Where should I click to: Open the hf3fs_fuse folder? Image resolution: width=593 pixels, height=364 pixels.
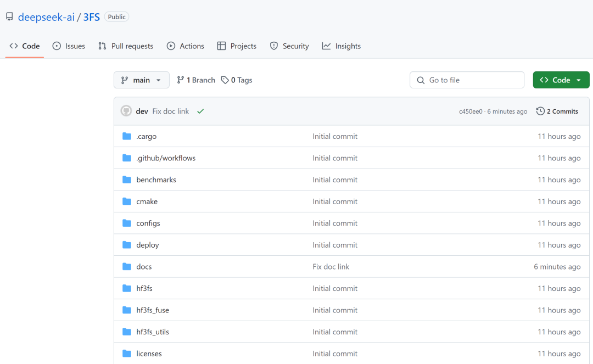tap(153, 310)
